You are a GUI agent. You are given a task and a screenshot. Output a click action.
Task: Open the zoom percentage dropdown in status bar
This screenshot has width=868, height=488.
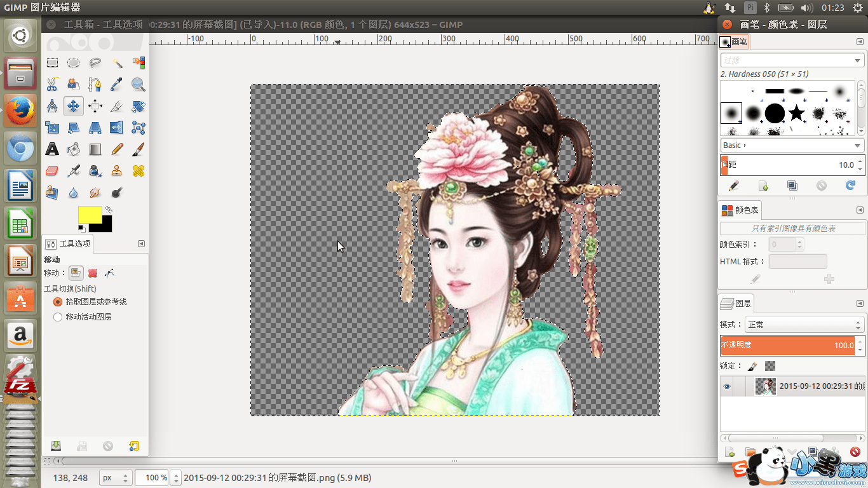(x=165, y=478)
